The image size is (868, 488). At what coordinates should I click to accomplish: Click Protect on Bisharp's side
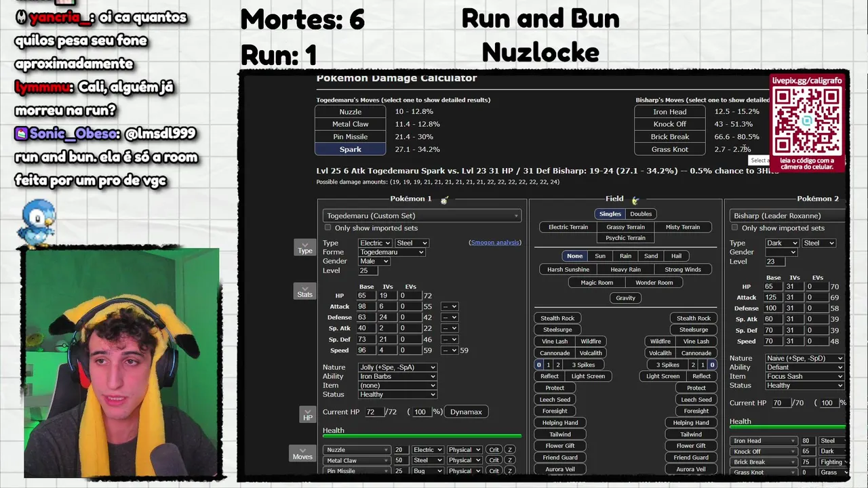(x=696, y=388)
